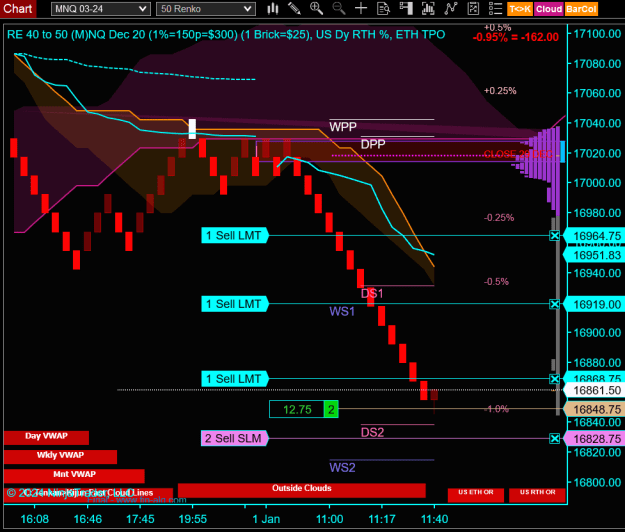
Task: Click the 11:40 time axis label
Action: tap(434, 519)
